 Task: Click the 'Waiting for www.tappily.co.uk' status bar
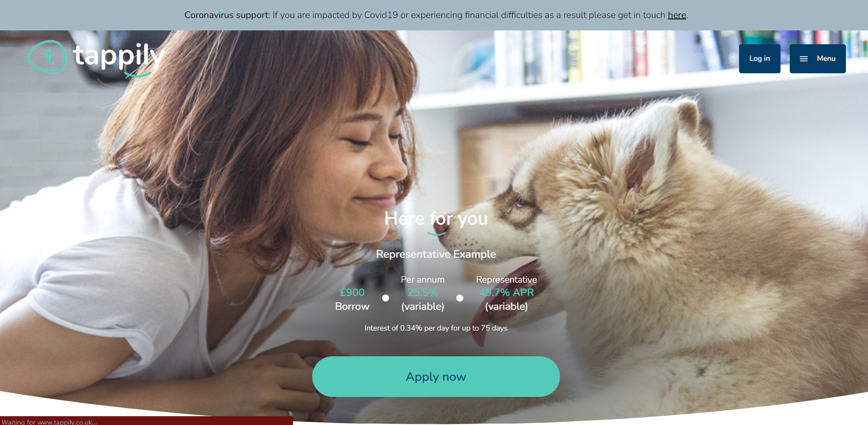tap(146, 421)
